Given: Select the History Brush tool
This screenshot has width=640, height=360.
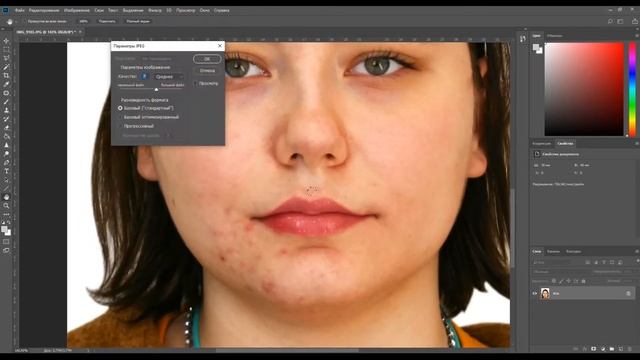Looking at the screenshot, I should (x=6, y=119).
